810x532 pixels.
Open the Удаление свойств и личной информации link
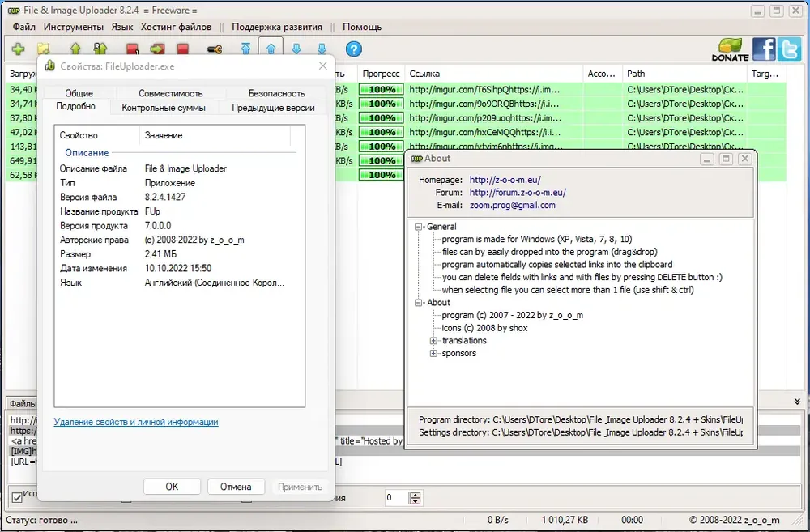pyautogui.click(x=136, y=422)
